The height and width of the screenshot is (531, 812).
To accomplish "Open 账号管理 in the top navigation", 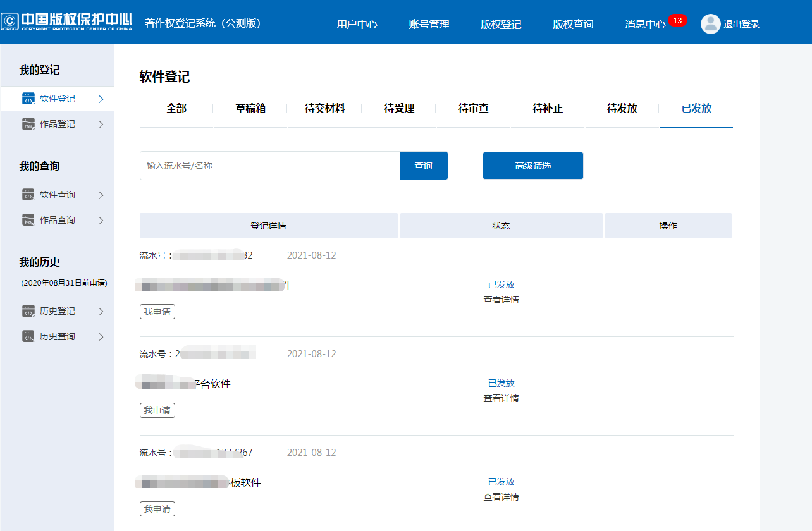I will (429, 24).
